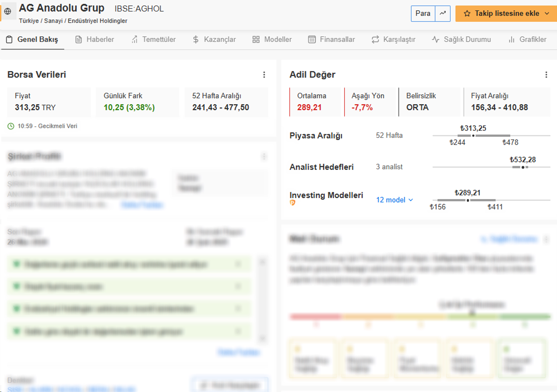Open the Sağlık Durumu tab
The width and height of the screenshot is (557, 392).
(461, 39)
